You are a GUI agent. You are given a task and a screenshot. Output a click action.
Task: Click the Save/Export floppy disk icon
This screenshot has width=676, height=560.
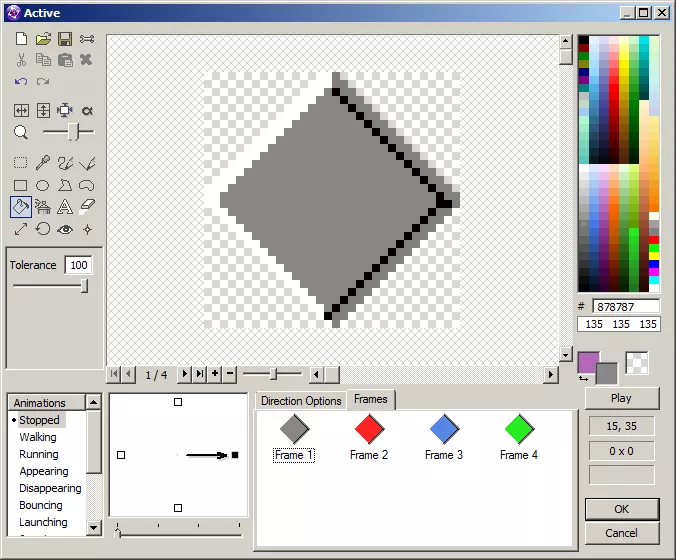65,39
